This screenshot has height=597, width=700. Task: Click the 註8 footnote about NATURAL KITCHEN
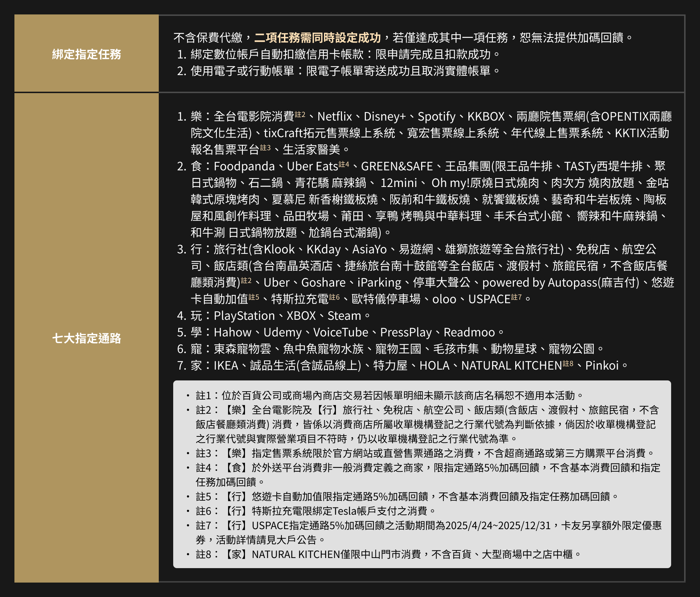(388, 554)
